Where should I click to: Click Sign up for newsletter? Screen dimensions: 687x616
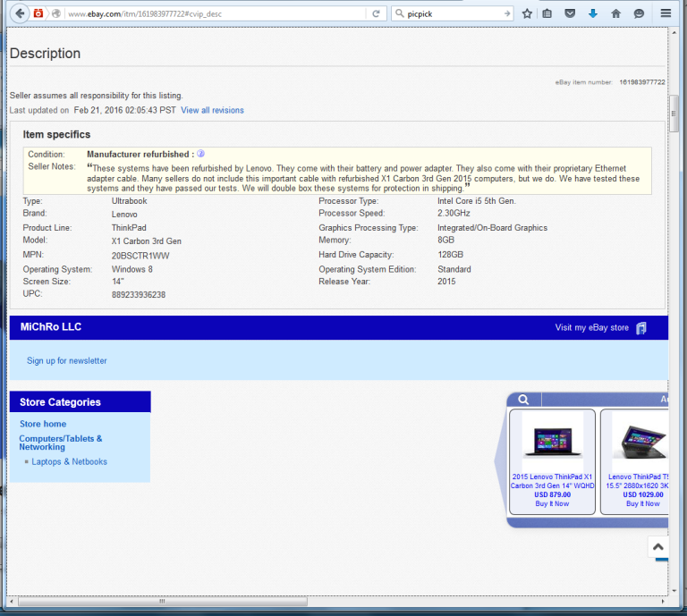66,361
